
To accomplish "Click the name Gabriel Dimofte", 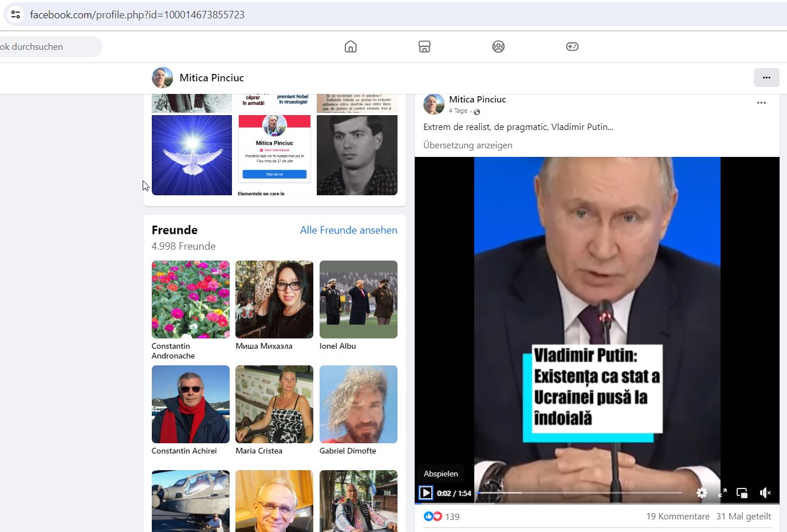I will (348, 451).
